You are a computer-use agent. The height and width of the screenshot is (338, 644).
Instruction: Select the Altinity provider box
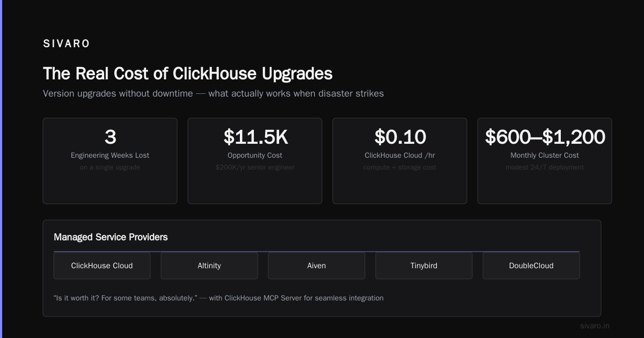pyautogui.click(x=209, y=266)
